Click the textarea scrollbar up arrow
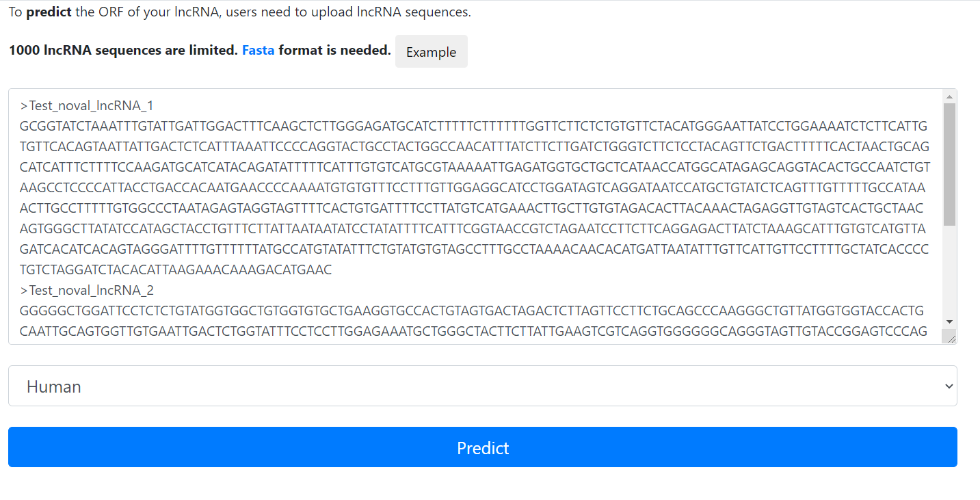 949,96
